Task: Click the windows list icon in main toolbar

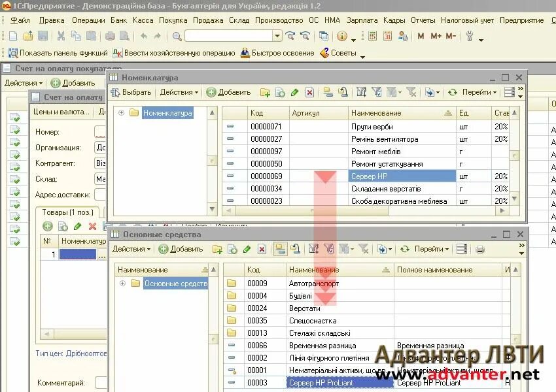Action: tap(323, 36)
